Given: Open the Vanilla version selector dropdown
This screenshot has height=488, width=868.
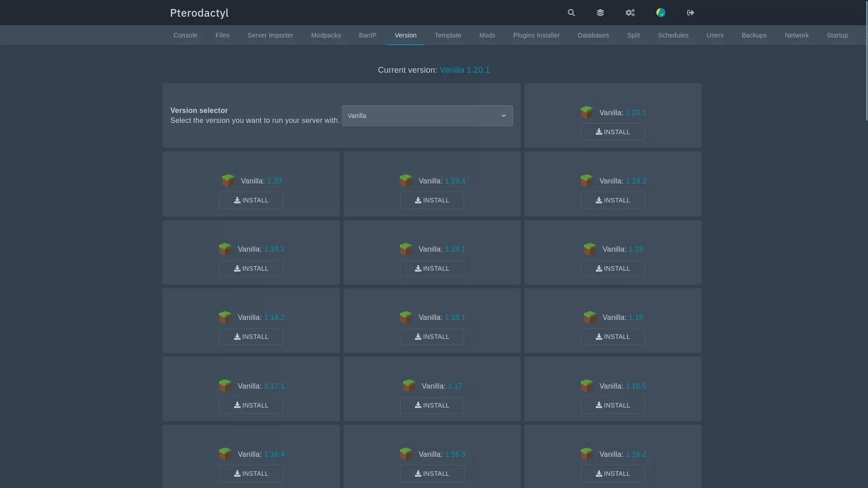Looking at the screenshot, I should (x=427, y=116).
